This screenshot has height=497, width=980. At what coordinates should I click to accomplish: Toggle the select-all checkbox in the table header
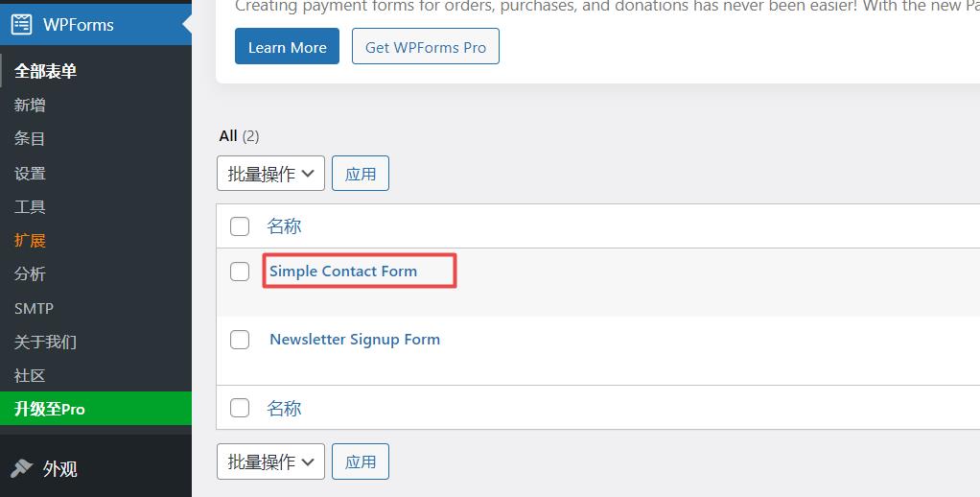click(x=240, y=226)
